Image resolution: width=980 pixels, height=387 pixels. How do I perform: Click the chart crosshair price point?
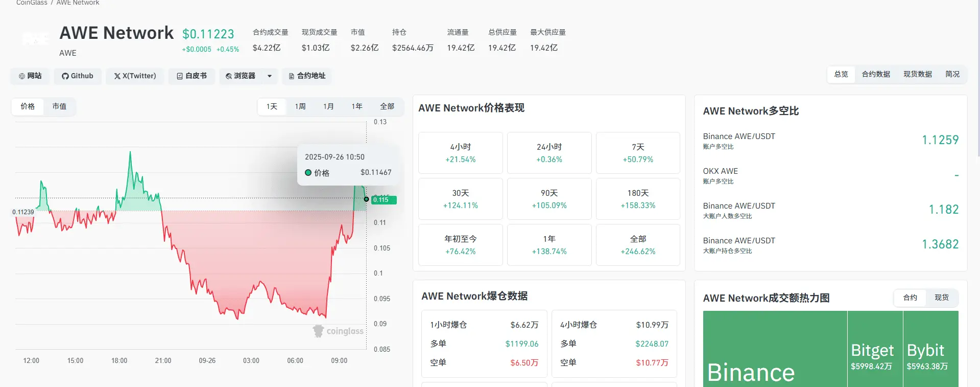coord(366,199)
